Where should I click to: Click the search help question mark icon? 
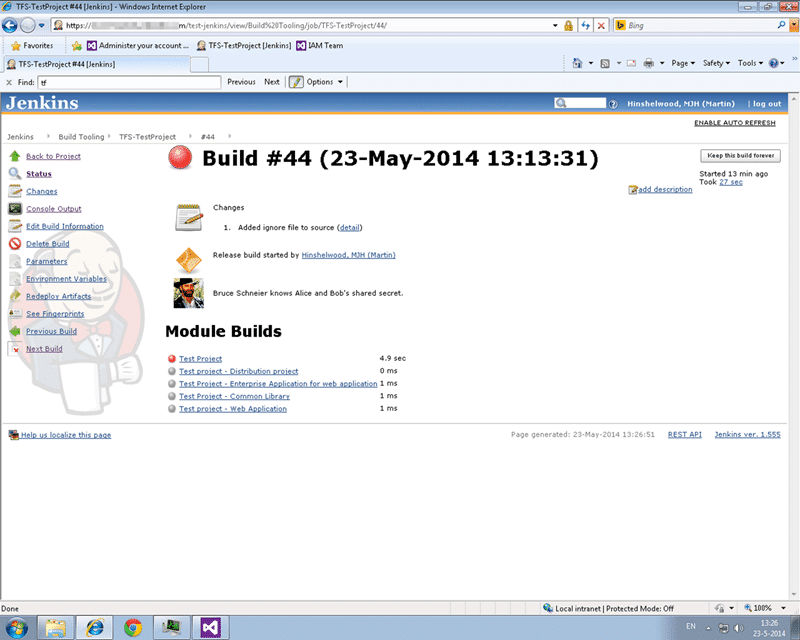613,104
